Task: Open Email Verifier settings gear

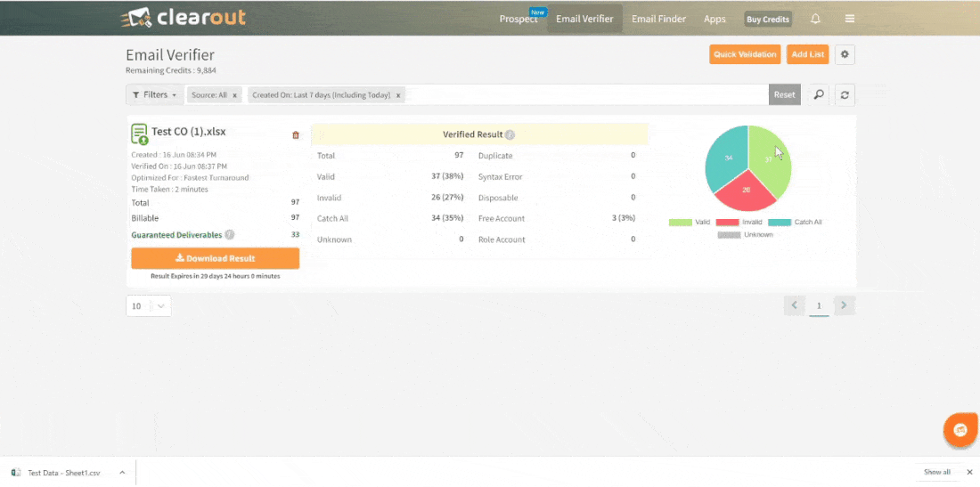Action: (845, 54)
